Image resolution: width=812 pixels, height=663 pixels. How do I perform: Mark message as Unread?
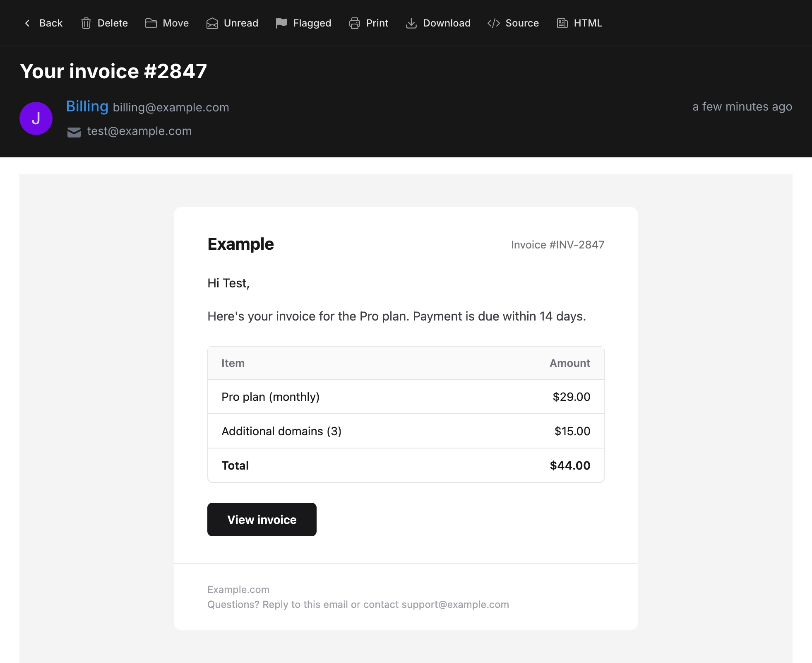[x=241, y=23]
